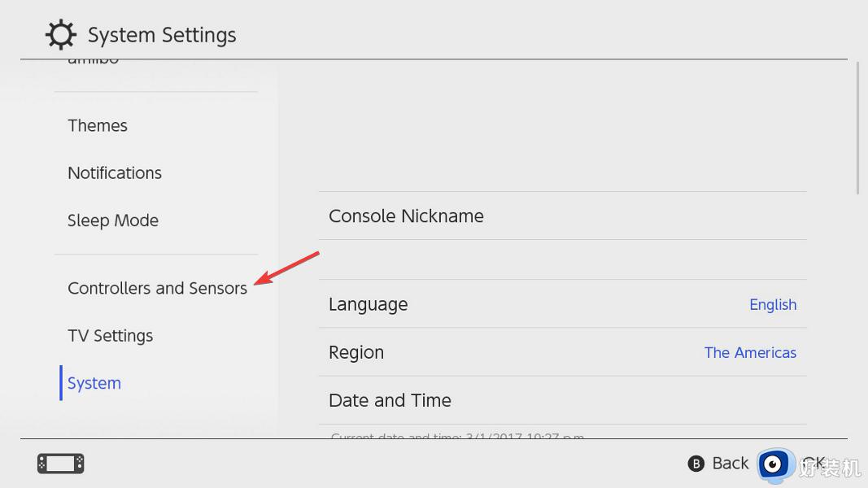Image resolution: width=868 pixels, height=488 pixels.
Task: Open the Themes settings
Action: pyautogui.click(x=98, y=125)
